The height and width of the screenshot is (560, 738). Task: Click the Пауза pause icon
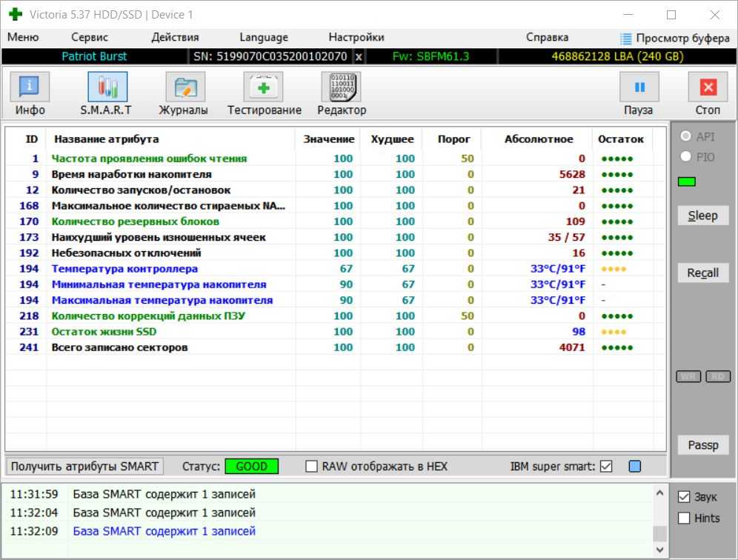(x=639, y=87)
